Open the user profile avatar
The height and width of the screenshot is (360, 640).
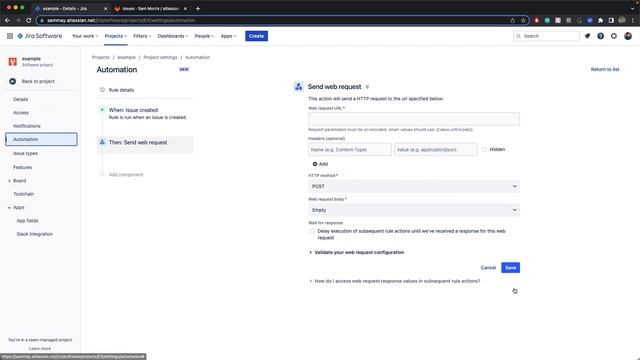[628, 36]
